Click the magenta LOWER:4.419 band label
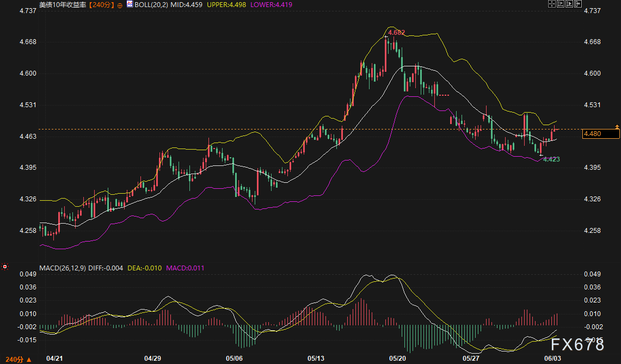Viewport: 621px width, 364px height. (271, 5)
